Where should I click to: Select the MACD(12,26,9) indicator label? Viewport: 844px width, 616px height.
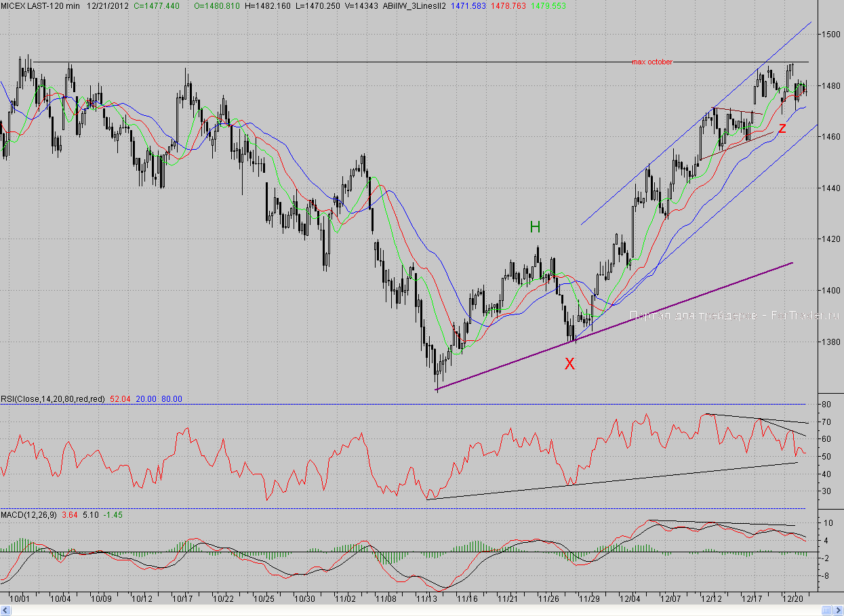[x=29, y=515]
